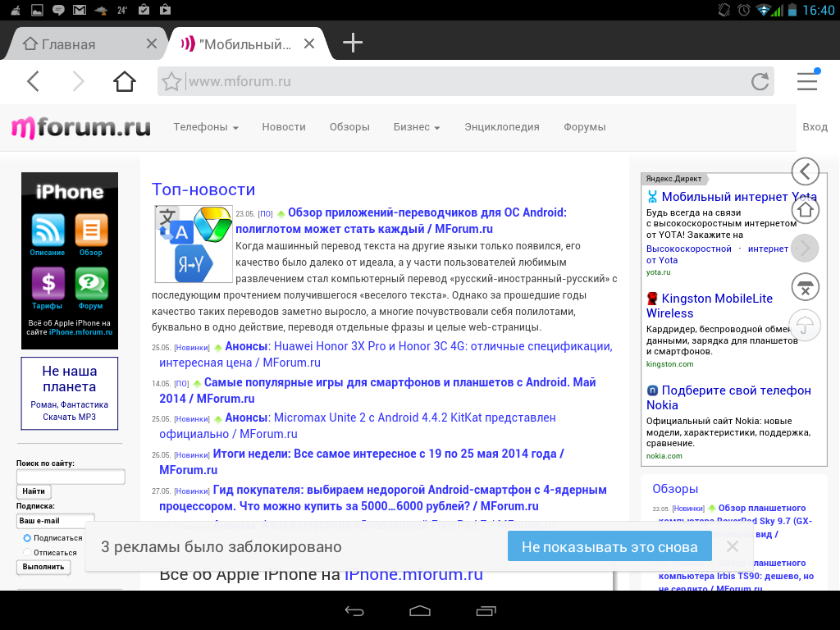
Task: Tap the floating forward circle button
Action: (806, 248)
